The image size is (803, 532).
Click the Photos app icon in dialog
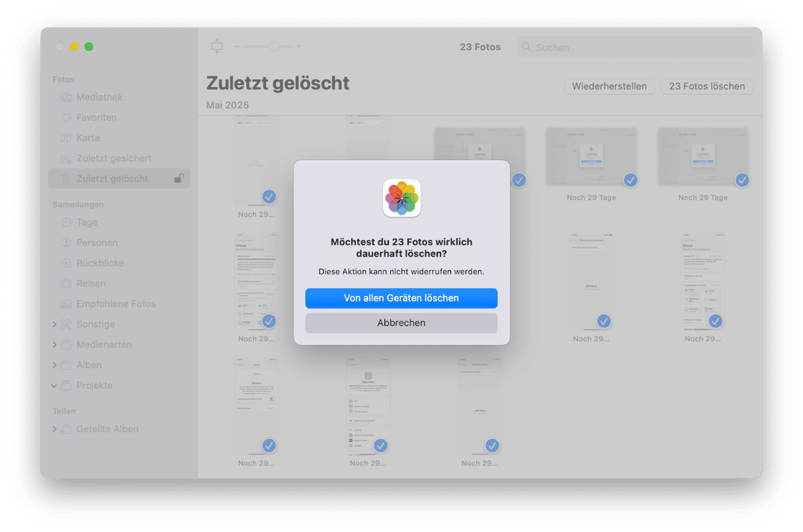(x=401, y=198)
